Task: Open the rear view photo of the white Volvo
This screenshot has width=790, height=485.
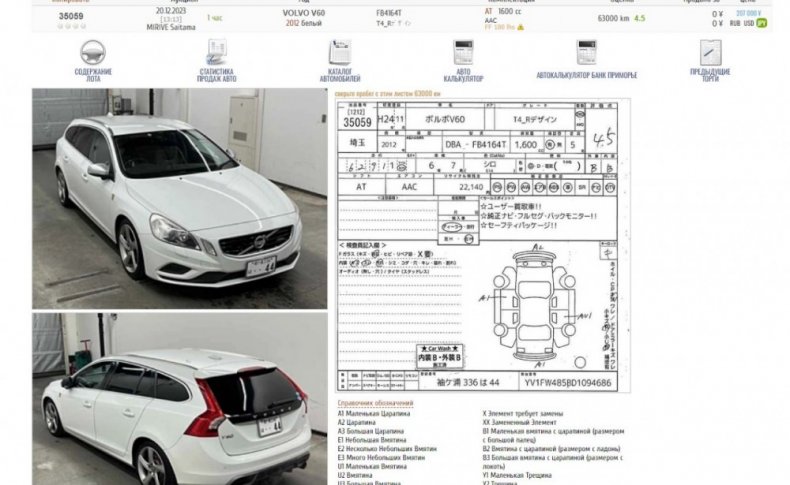Action: pyautogui.click(x=180, y=399)
